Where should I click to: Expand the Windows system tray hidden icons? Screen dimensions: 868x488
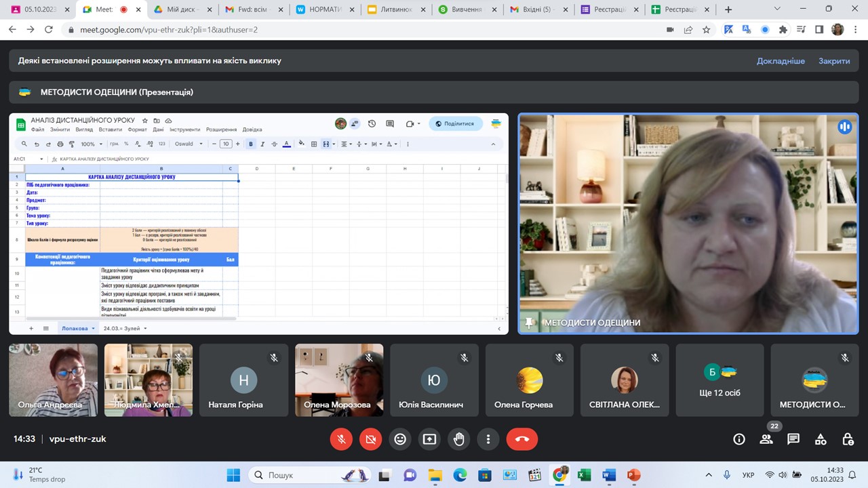709,475
